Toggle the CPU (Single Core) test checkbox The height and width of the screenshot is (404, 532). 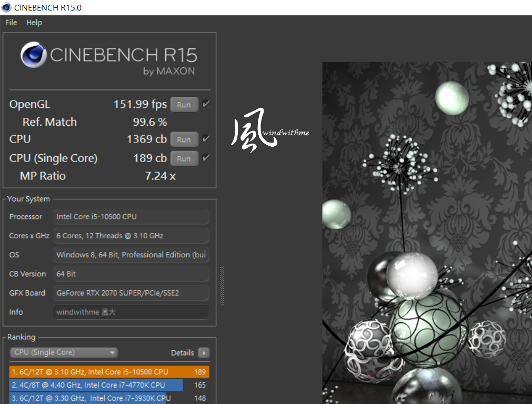coord(206,157)
